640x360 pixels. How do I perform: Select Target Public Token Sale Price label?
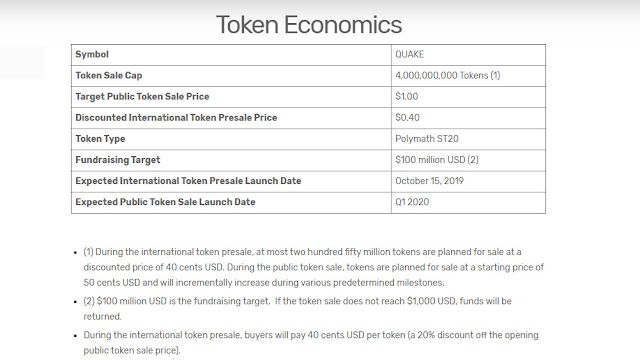tap(142, 97)
